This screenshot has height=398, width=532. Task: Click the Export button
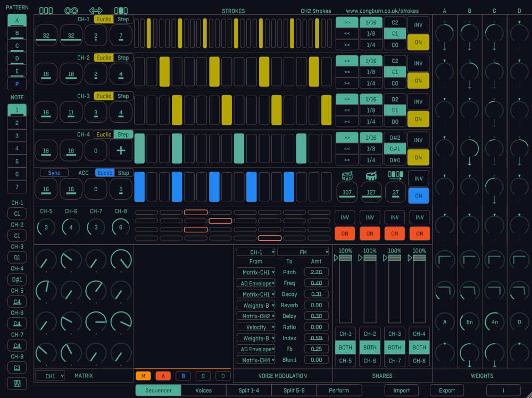(x=446, y=390)
